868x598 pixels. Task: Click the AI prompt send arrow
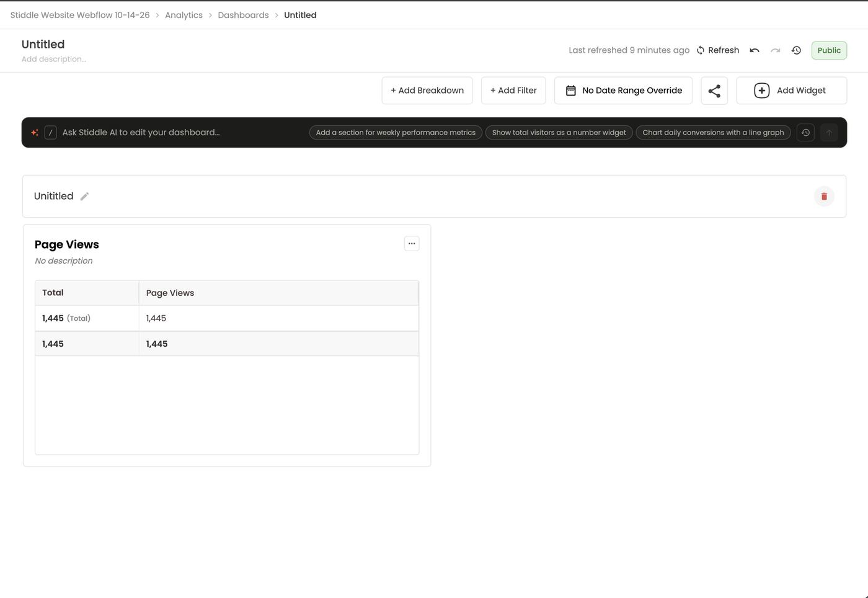click(x=829, y=132)
